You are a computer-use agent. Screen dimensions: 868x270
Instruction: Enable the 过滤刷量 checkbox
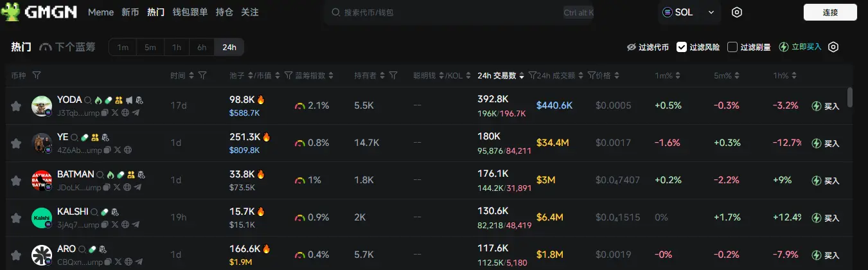(x=732, y=47)
